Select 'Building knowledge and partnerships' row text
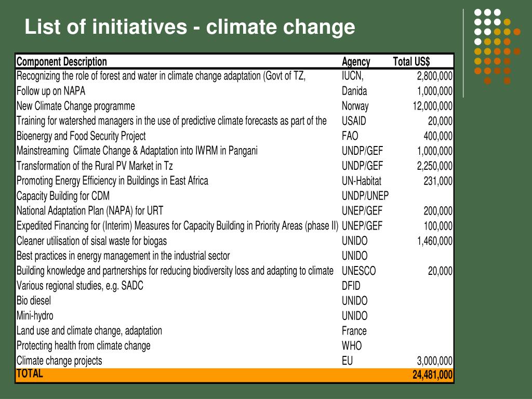This screenshot has height=399, width=532. pos(175,271)
